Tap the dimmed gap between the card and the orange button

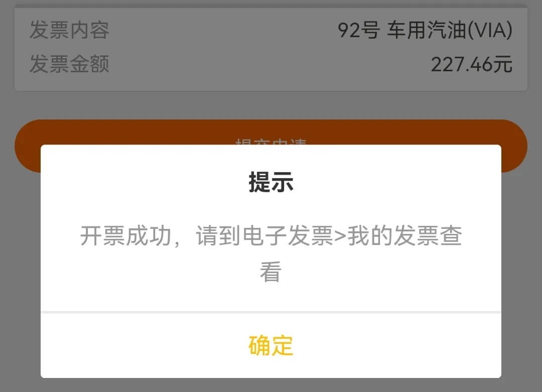pyautogui.click(x=271, y=105)
